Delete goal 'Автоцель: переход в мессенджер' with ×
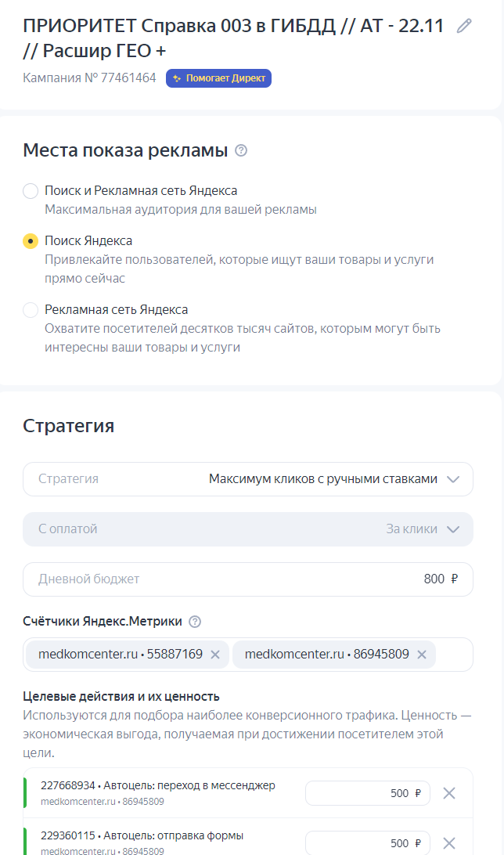Viewport: 504px width, 855px height. [449, 793]
